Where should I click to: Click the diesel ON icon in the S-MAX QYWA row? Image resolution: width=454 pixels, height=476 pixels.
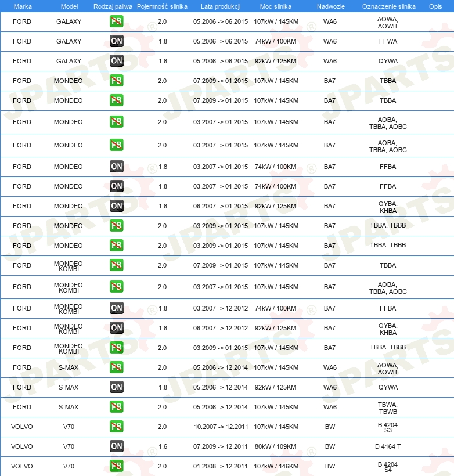coord(117,387)
